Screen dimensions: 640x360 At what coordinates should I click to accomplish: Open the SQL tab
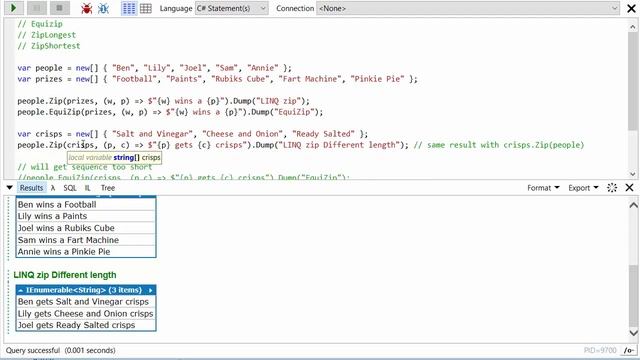pos(70,188)
